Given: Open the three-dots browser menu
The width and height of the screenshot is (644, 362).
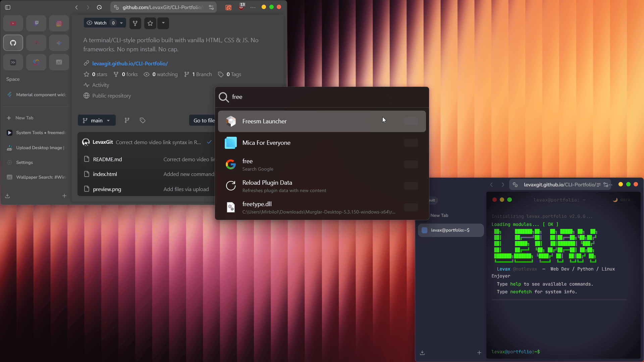Looking at the screenshot, I should pos(253,7).
